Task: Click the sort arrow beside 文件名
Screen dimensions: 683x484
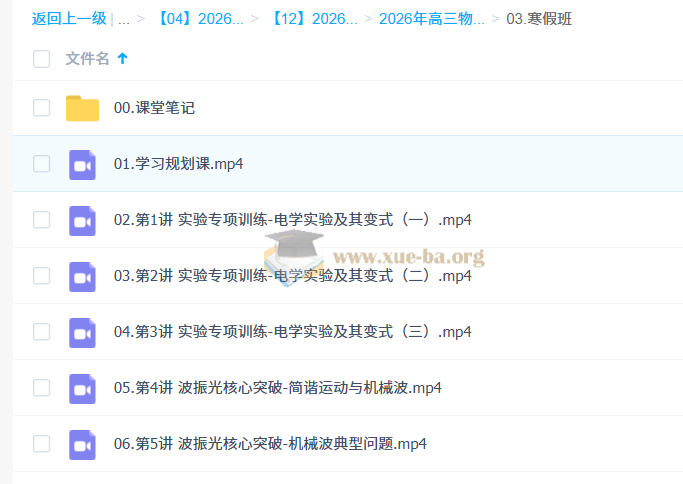Action: 122,59
